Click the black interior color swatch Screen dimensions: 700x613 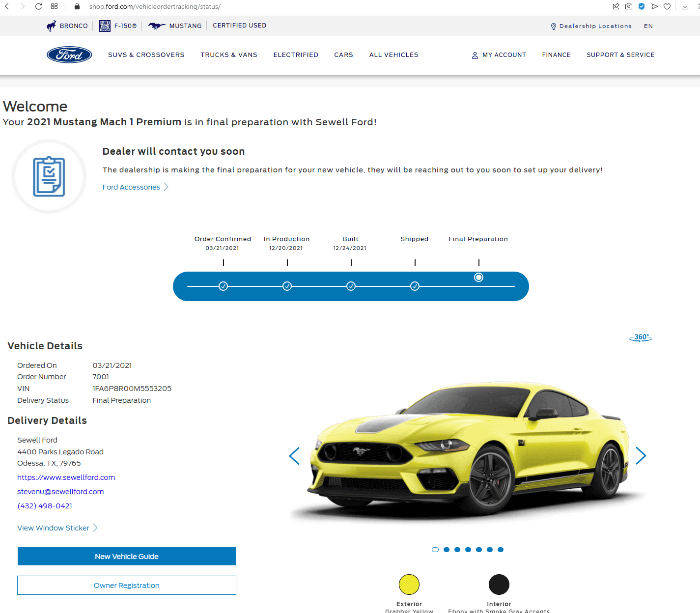499,585
